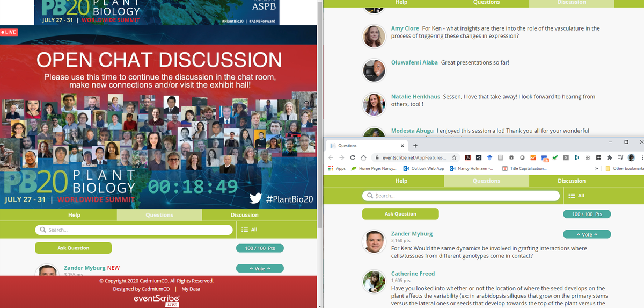This screenshot has height=308, width=644.
Task: Click Ask Question button in Chrome window
Action: click(400, 214)
